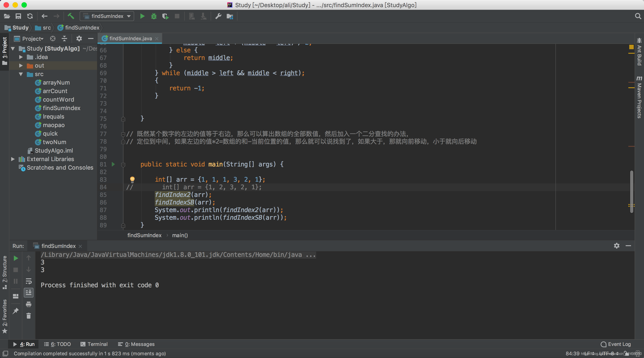This screenshot has width=644, height=358.
Task: Open the 6: TODO tool window tab
Action: coord(57,344)
